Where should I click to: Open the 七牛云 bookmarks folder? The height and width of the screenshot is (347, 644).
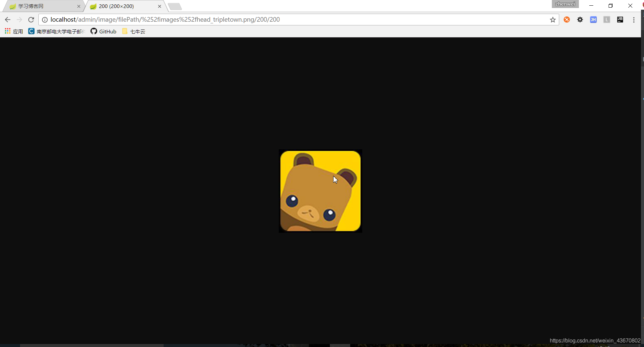134,31
